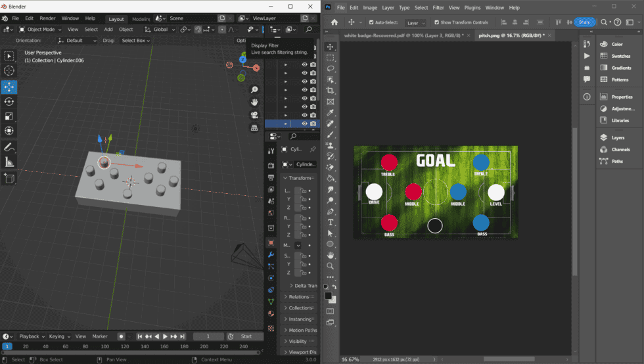Hide the highlighted outliner object via eye icon
Viewport: 644px width, 364px height.
click(304, 124)
